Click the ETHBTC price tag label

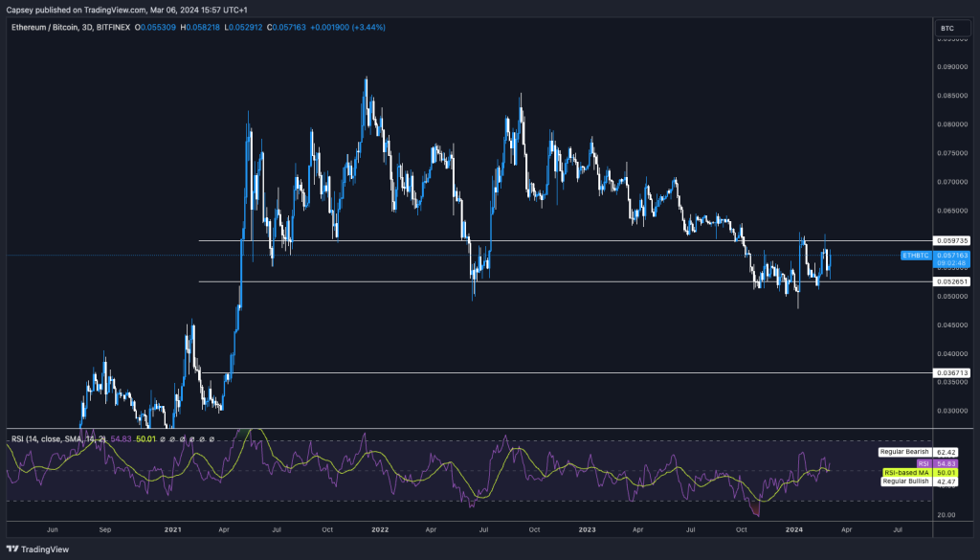pyautogui.click(x=915, y=256)
